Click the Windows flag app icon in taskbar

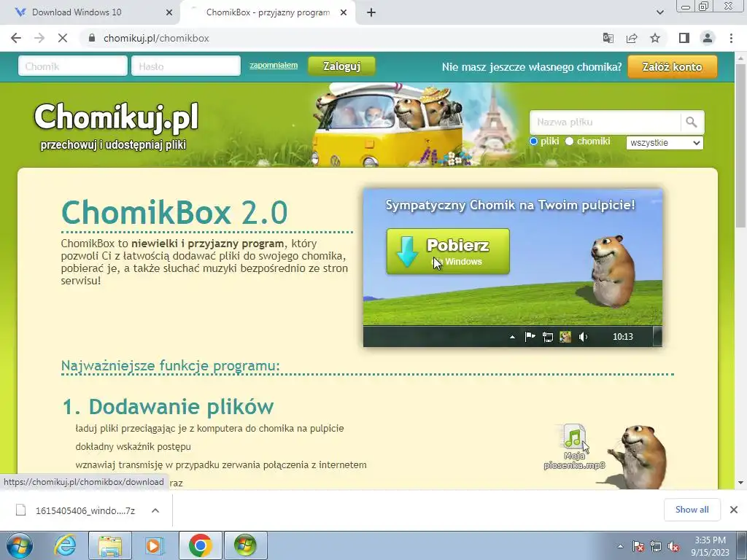(x=245, y=545)
